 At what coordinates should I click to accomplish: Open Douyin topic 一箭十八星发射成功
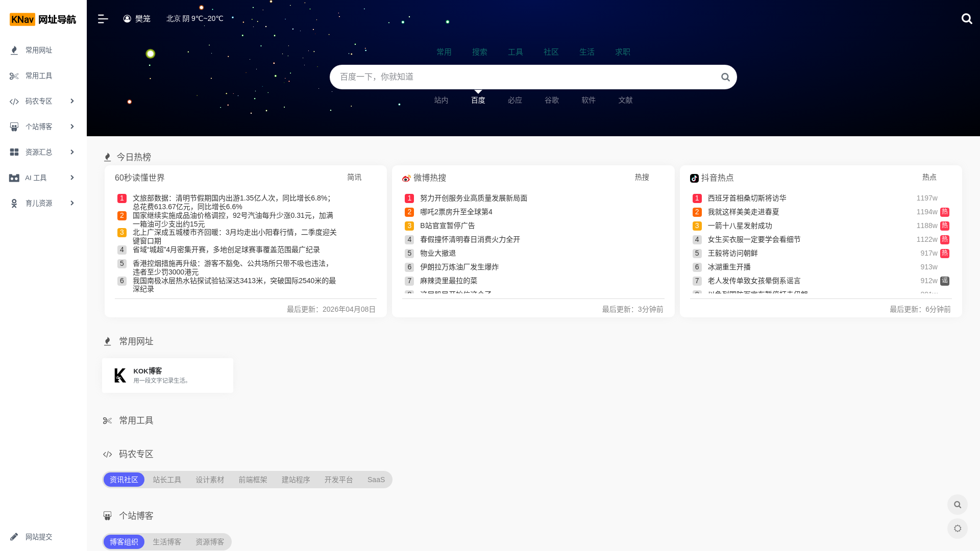(x=740, y=226)
